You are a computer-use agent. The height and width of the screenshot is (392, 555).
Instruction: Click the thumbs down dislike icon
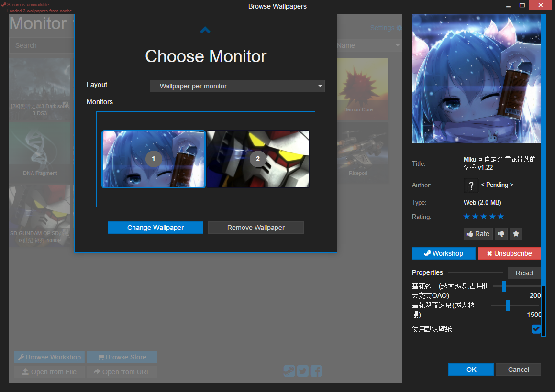click(501, 234)
